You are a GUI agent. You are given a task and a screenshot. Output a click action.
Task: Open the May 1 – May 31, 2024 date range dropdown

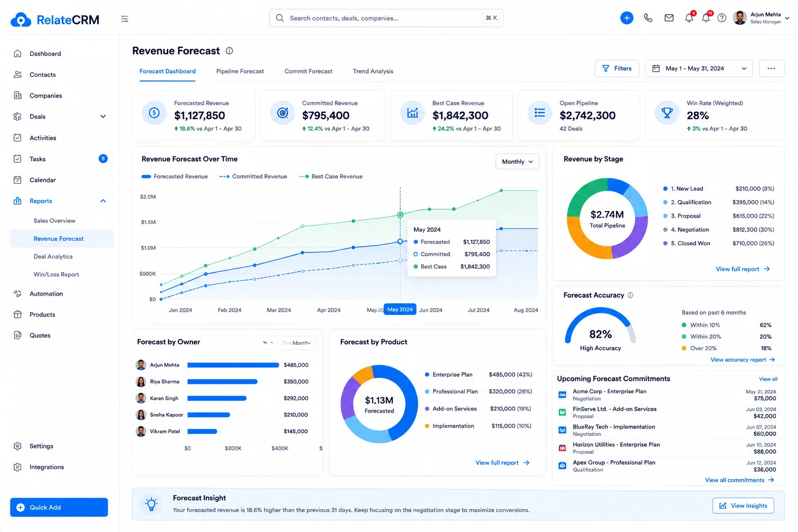tap(699, 69)
